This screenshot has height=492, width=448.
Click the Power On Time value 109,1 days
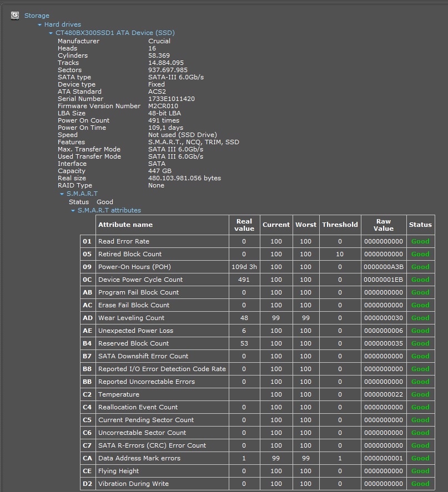(x=165, y=128)
